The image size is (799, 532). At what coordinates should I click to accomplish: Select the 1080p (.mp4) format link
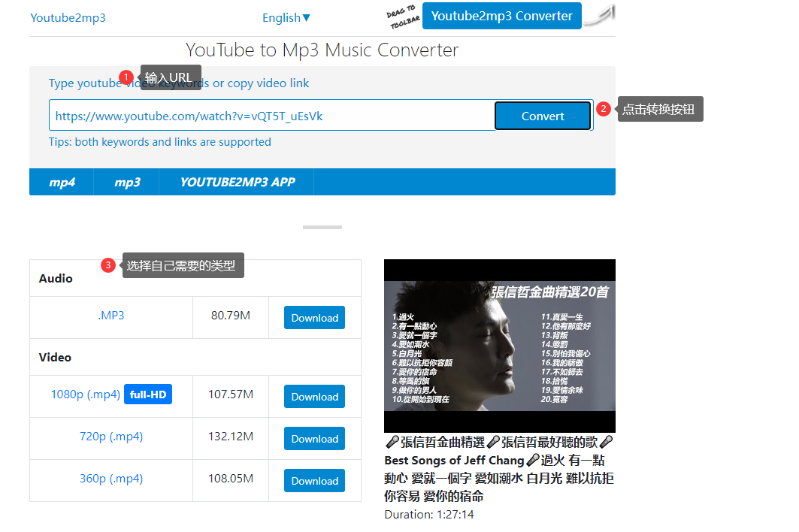click(x=85, y=394)
